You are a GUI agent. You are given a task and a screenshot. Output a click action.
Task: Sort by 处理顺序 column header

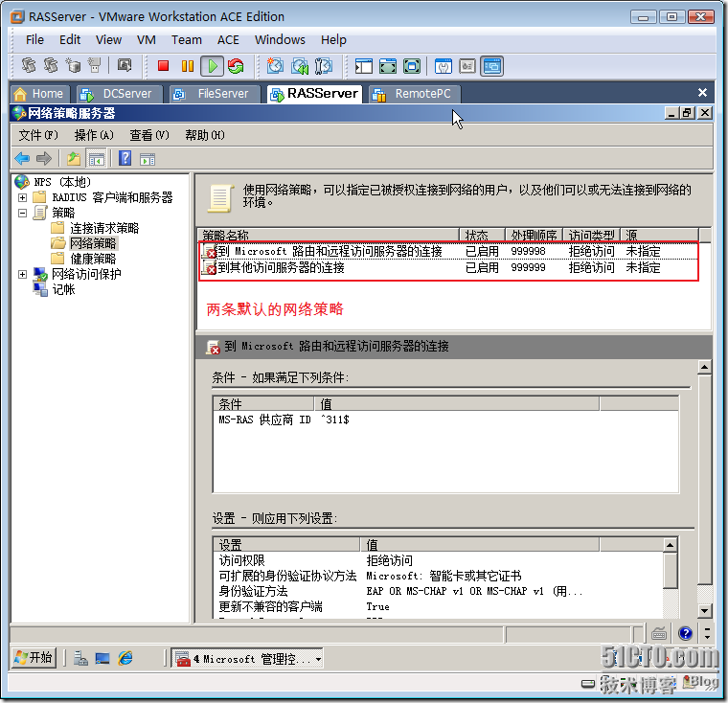pos(534,235)
